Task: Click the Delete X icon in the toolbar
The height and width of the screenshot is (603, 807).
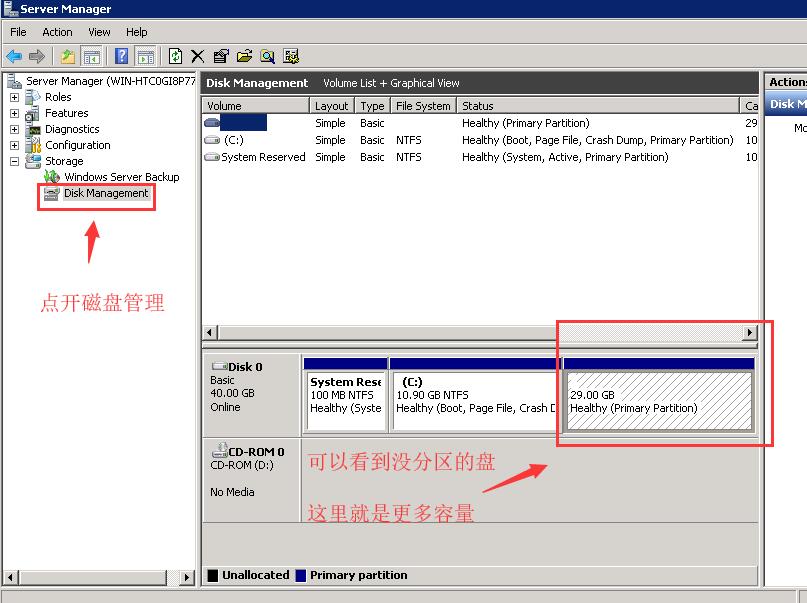Action: coord(198,56)
